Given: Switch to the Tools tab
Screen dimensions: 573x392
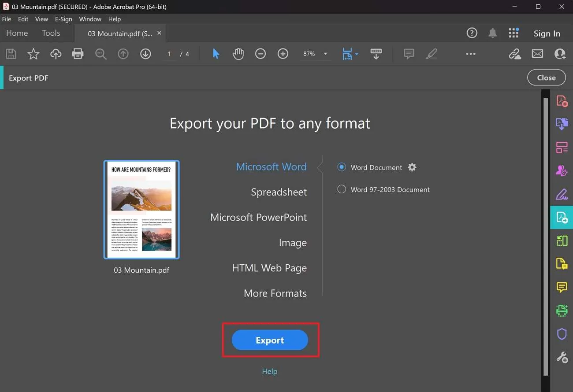Looking at the screenshot, I should click(x=51, y=33).
